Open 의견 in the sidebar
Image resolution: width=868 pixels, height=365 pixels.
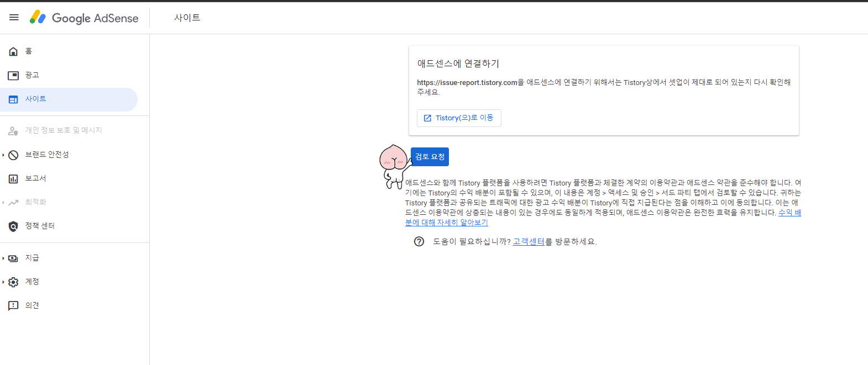(x=69, y=305)
